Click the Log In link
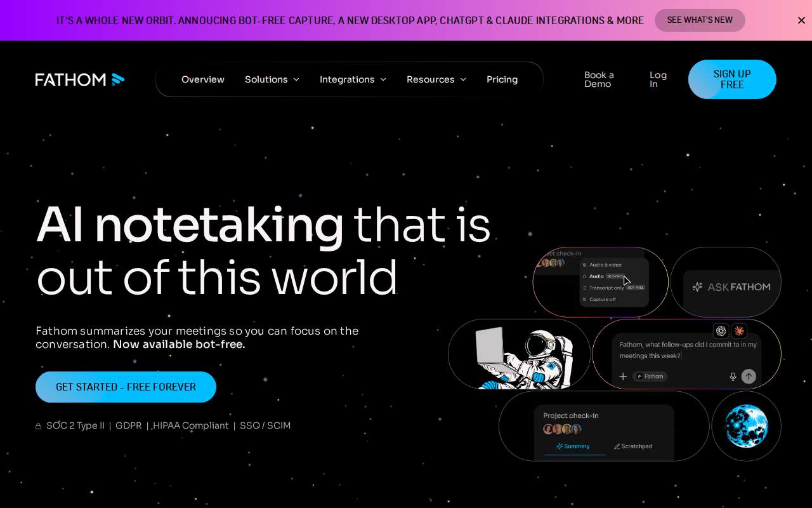The image size is (812, 508). point(658,79)
